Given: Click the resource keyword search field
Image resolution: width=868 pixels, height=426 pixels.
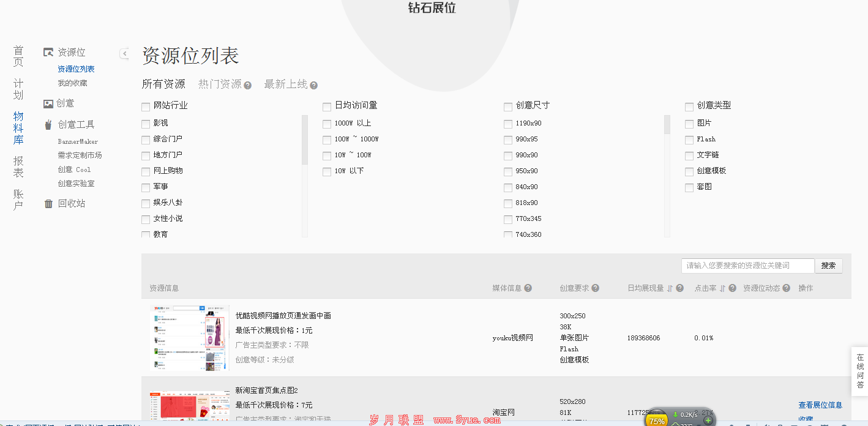Looking at the screenshot, I should [747, 266].
